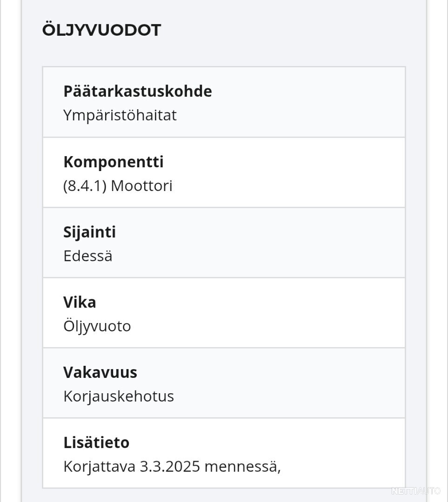The width and height of the screenshot is (448, 502).
Task: Click the Edessä location value
Action: [x=88, y=256]
